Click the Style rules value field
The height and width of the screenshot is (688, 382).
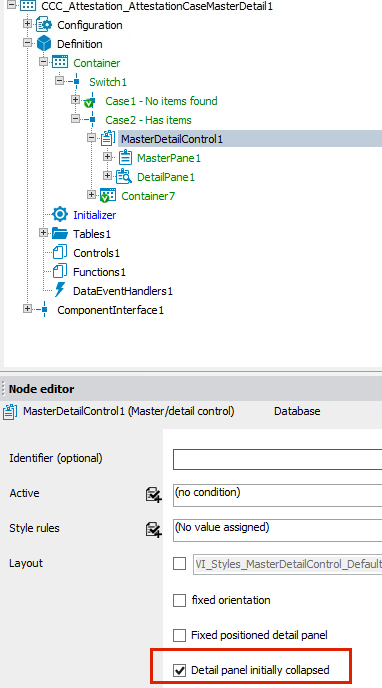click(278, 530)
